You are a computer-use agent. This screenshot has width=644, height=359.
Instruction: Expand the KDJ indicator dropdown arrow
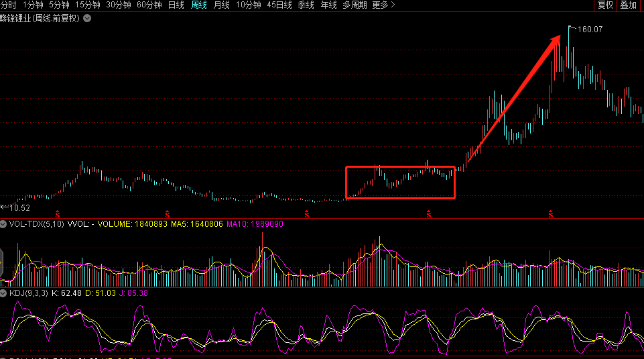[x=3, y=293]
